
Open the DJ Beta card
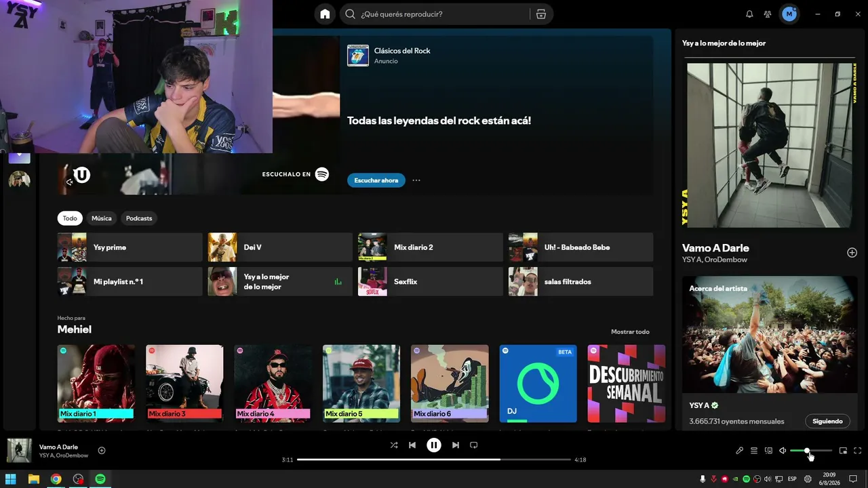coord(538,384)
